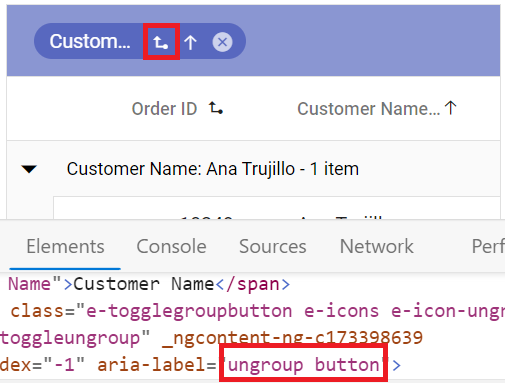The width and height of the screenshot is (507, 386).
Task: Click the toggleungroup _ngcontent attribute line
Action: [x=212, y=338]
